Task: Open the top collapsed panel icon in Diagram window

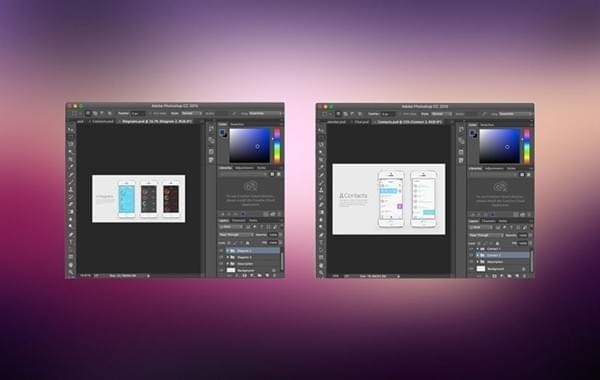Action: click(211, 130)
